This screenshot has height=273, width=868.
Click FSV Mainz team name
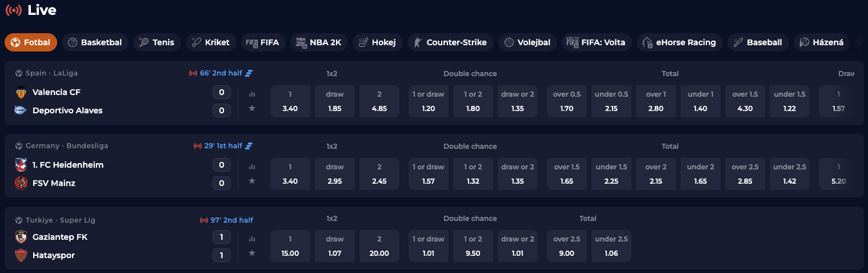point(54,183)
